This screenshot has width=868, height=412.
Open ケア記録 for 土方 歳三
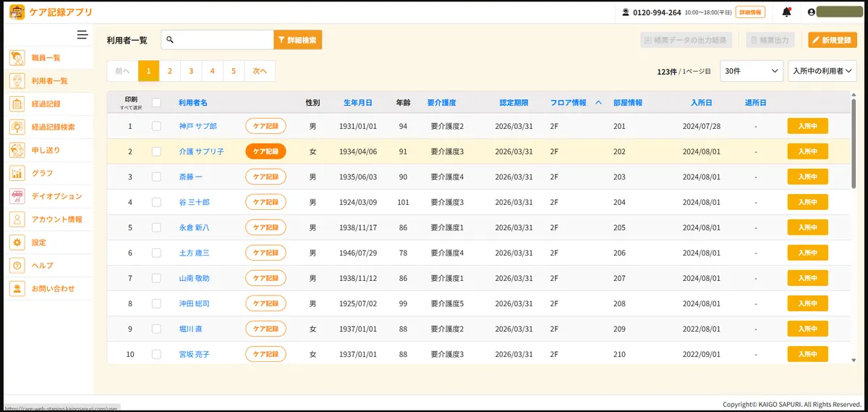pyautogui.click(x=265, y=253)
